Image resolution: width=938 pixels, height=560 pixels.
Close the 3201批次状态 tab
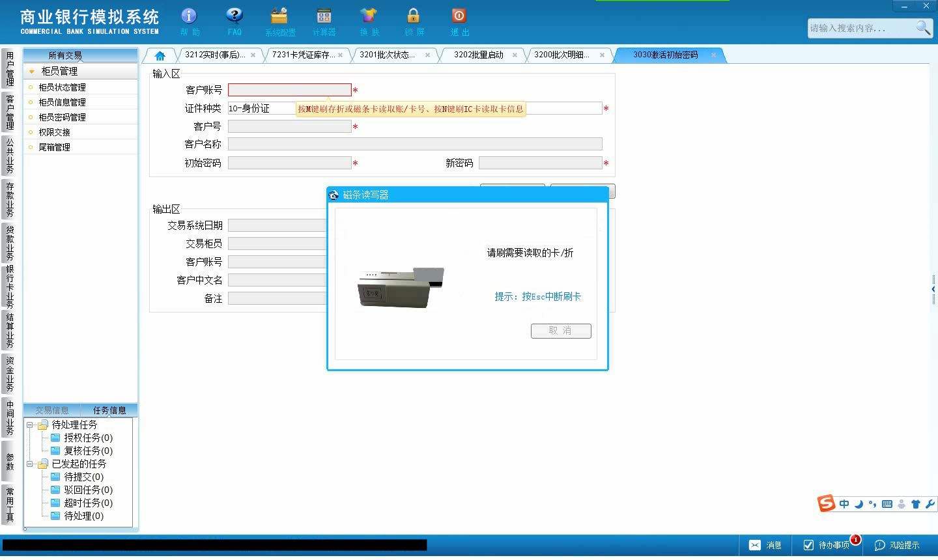427,55
